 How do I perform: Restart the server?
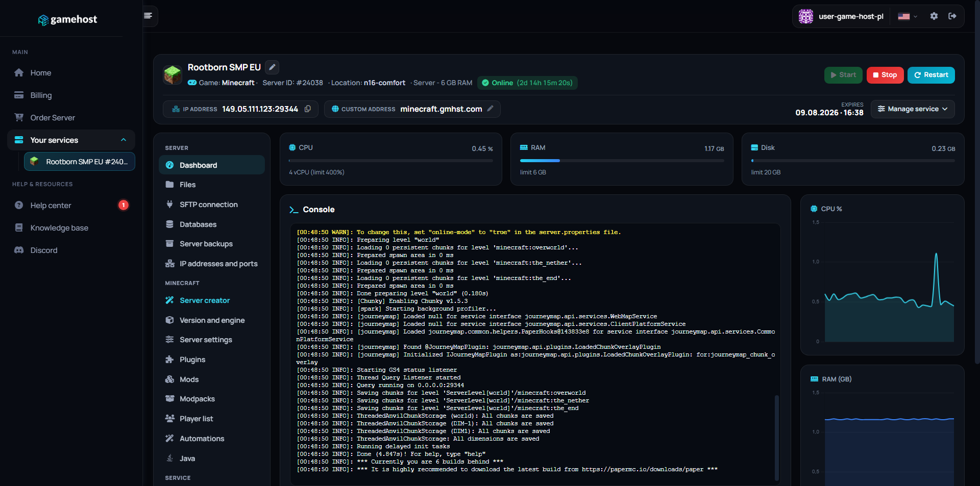click(931, 75)
